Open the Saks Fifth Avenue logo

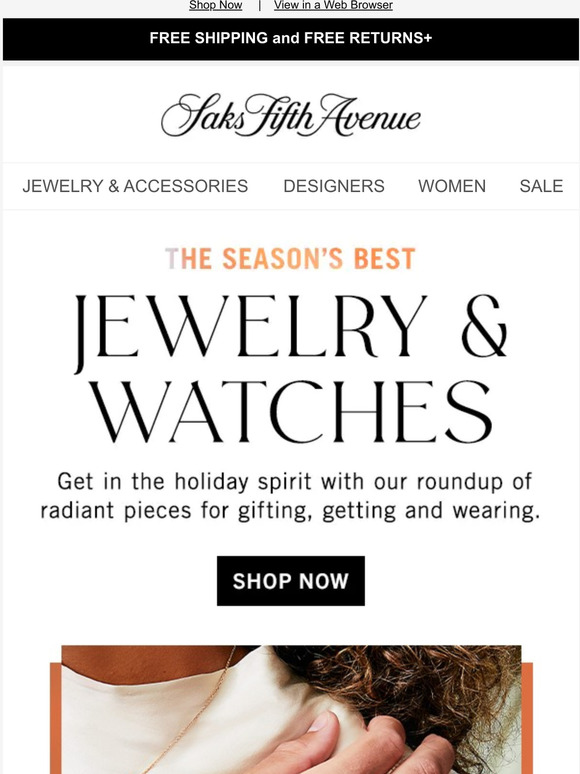coord(290,115)
